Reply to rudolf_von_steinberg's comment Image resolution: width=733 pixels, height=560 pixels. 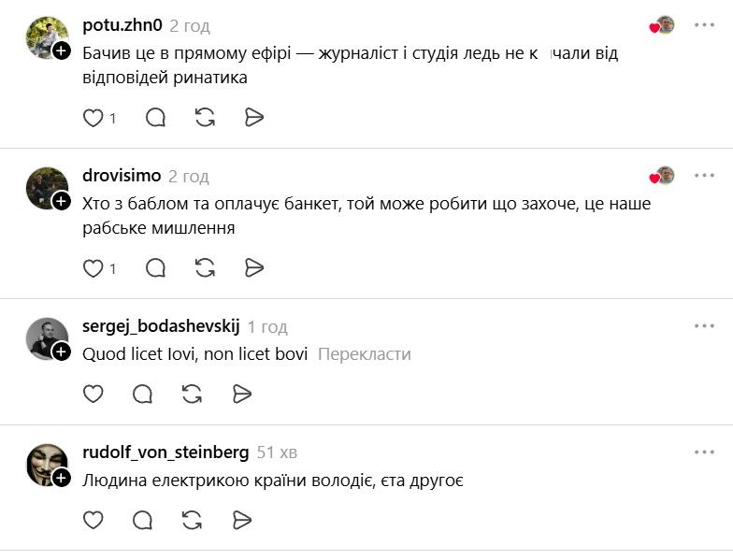click(142, 520)
